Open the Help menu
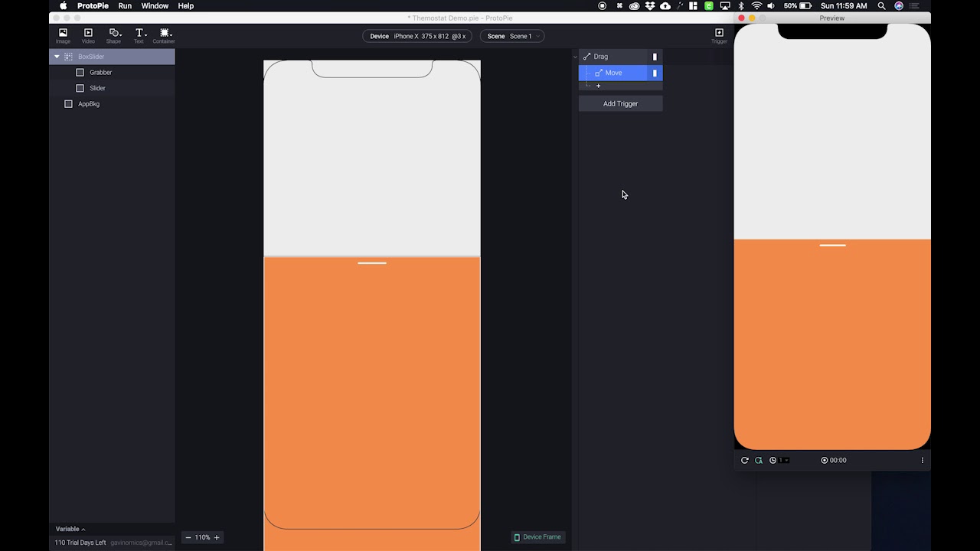980x551 pixels. pos(186,6)
